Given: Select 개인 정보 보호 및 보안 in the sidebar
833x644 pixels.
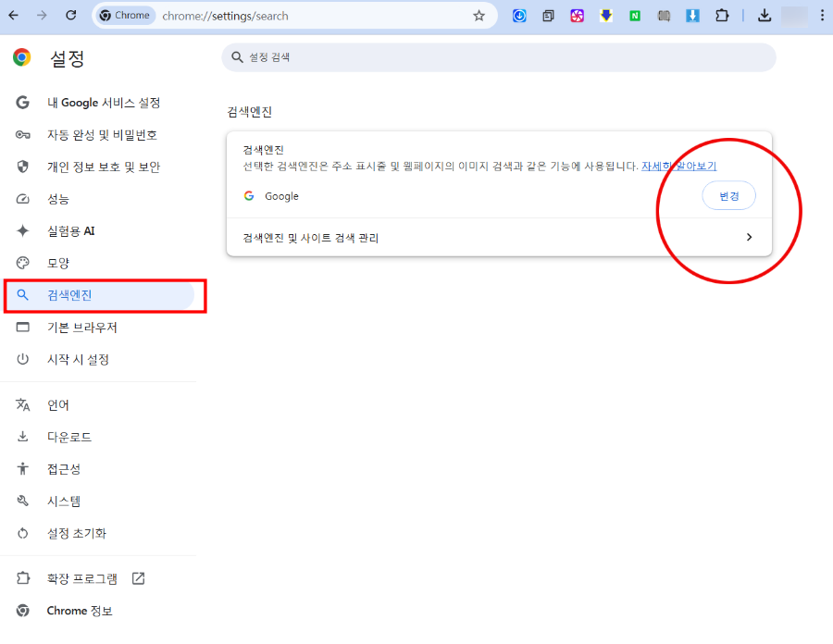Looking at the screenshot, I should [x=102, y=167].
